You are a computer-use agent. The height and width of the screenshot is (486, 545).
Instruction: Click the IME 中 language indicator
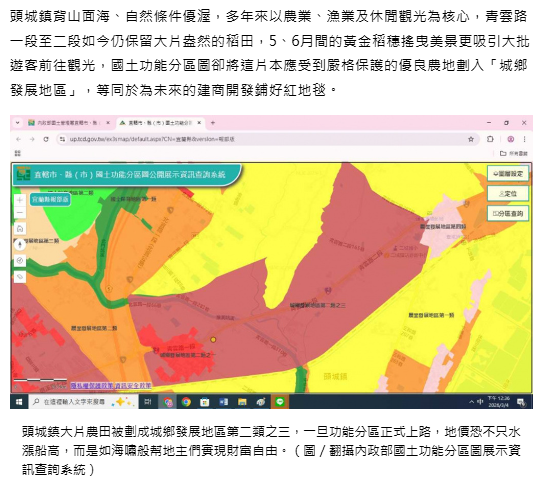pos(480,402)
